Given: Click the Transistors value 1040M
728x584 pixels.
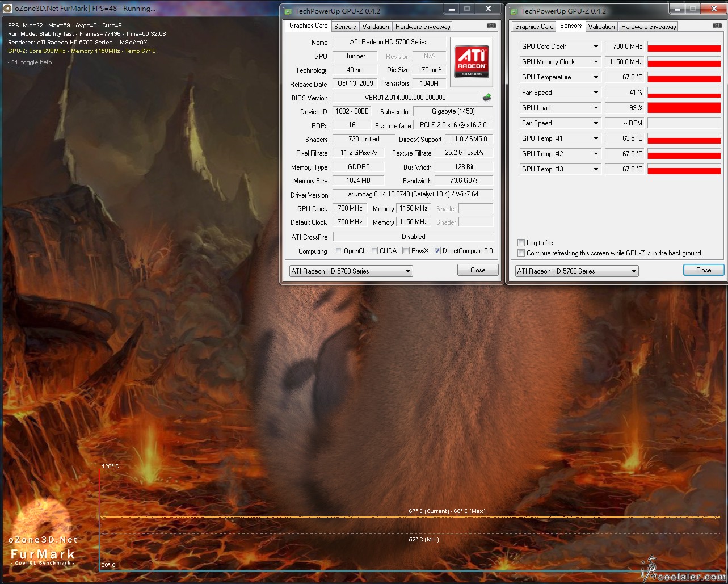Looking at the screenshot, I should (x=429, y=83).
